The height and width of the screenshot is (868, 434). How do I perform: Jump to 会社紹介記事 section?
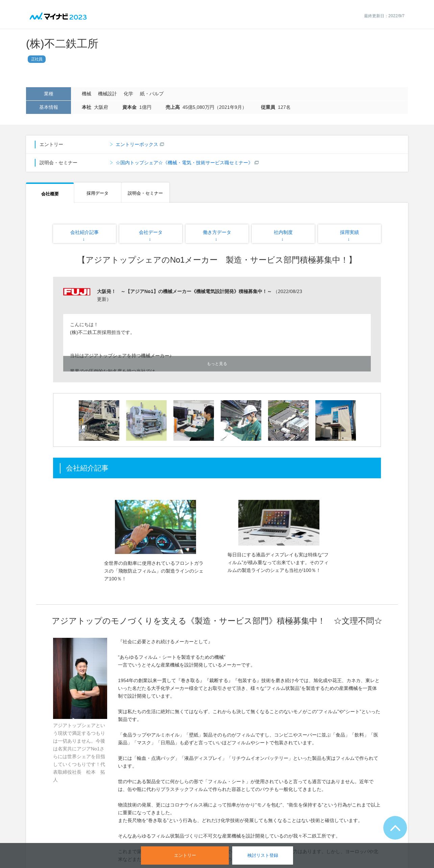tap(85, 234)
